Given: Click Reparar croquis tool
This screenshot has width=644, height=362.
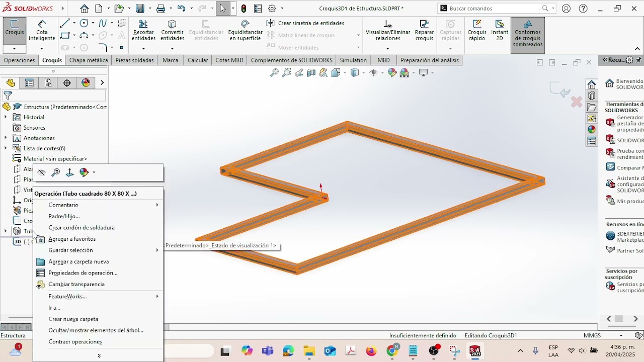Looking at the screenshot, I should point(424,31).
